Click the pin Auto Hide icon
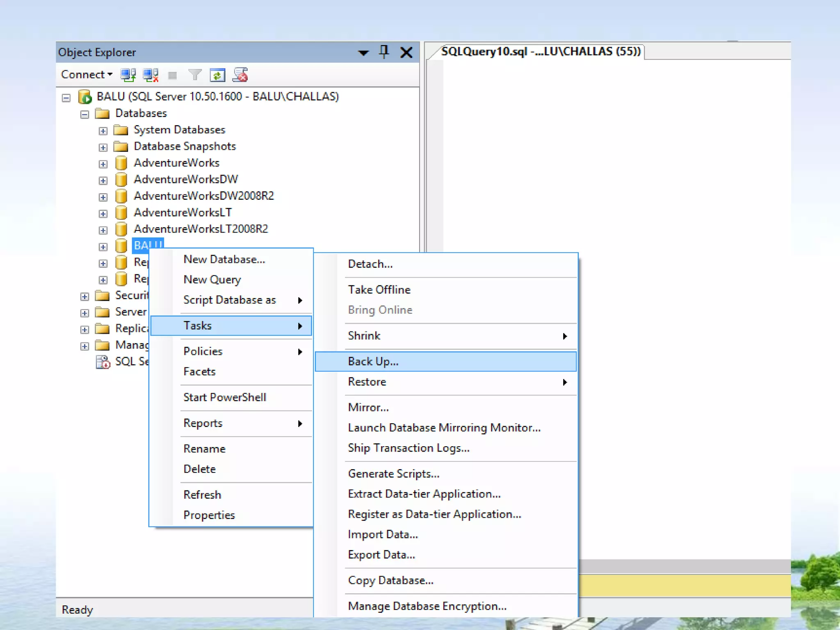The width and height of the screenshot is (840, 630). click(x=384, y=52)
